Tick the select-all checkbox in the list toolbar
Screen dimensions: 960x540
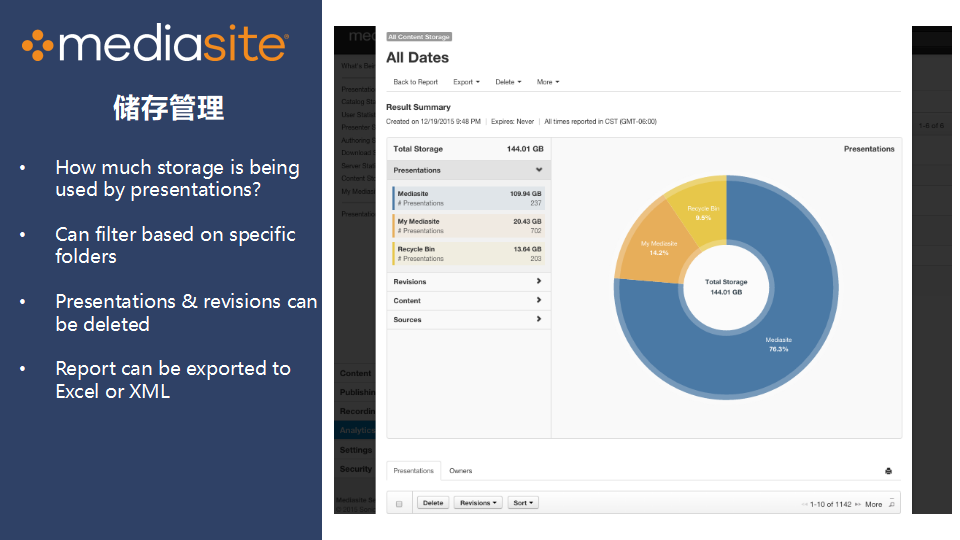(399, 504)
